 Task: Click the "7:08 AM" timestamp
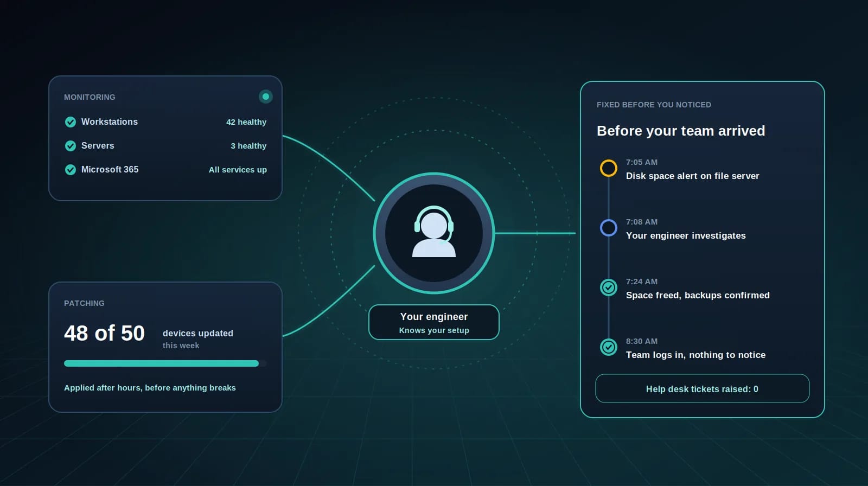642,222
